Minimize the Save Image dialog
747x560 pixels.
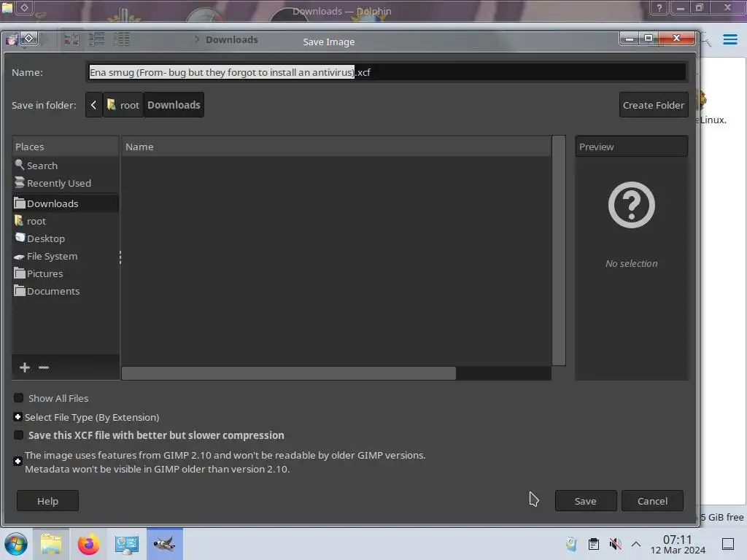click(x=630, y=38)
